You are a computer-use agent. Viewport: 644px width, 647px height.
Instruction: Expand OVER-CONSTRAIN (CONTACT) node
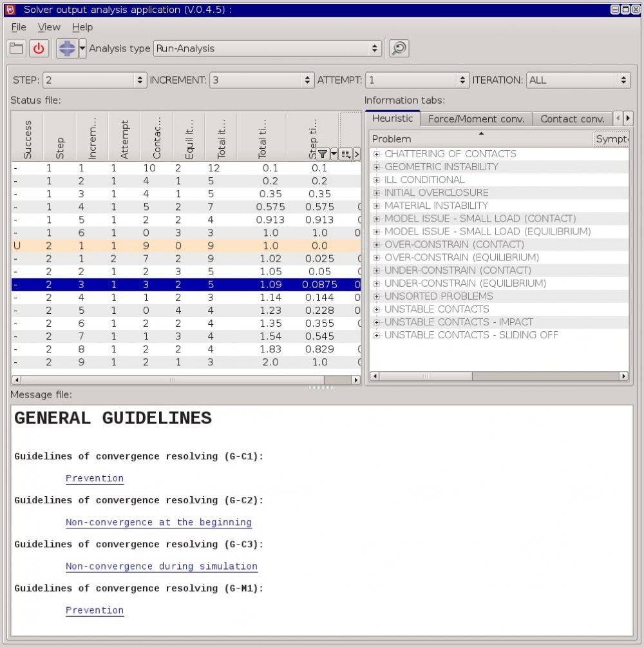point(377,245)
